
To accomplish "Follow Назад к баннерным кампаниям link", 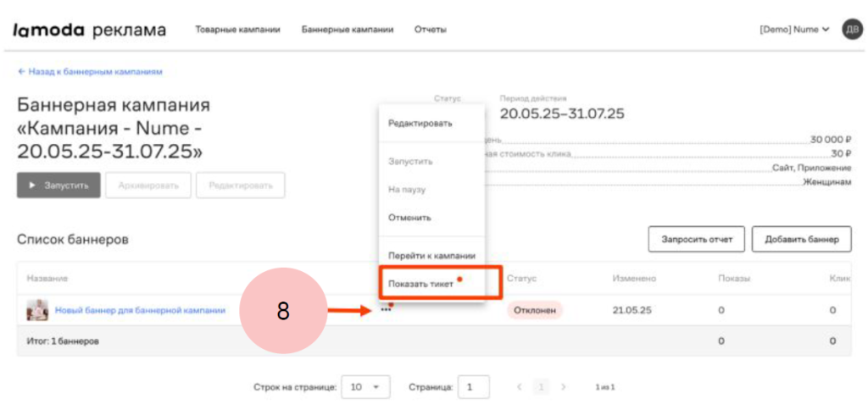I will [x=90, y=72].
